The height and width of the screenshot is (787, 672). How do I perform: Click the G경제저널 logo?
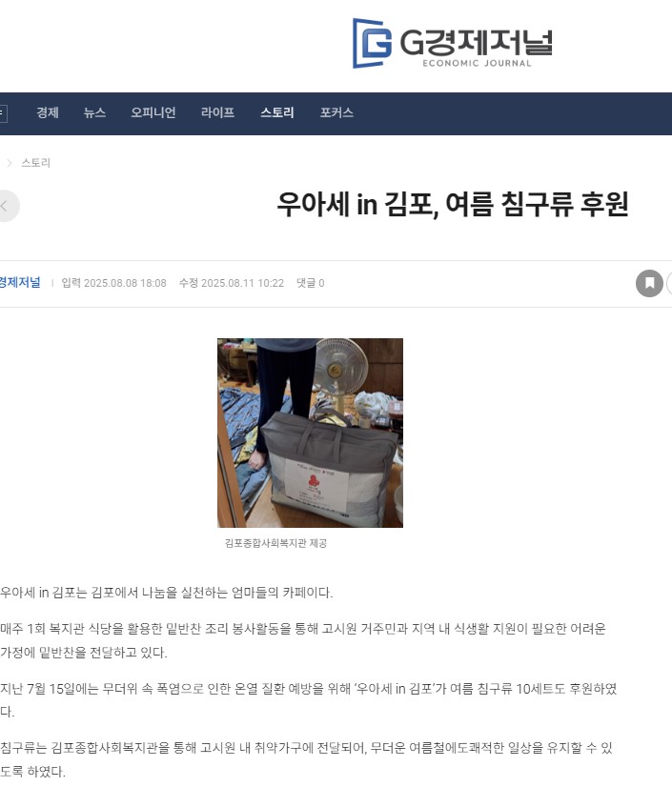point(453,43)
